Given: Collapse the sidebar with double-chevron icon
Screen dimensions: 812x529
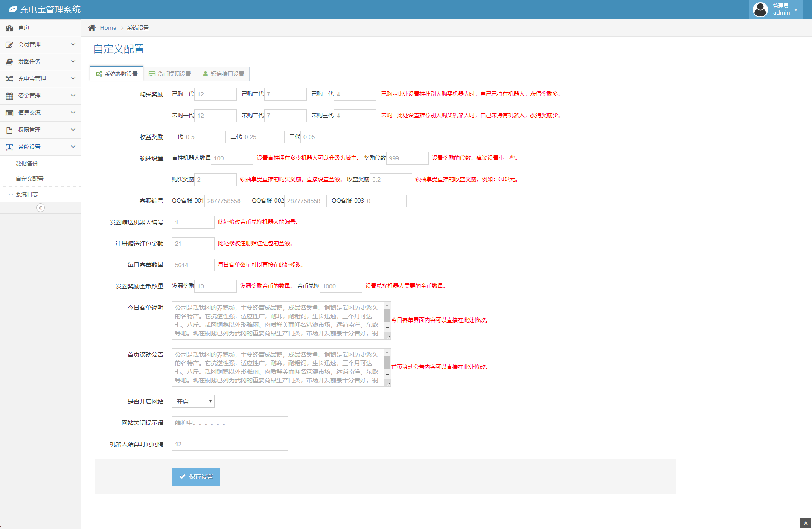Looking at the screenshot, I should click(x=41, y=208).
